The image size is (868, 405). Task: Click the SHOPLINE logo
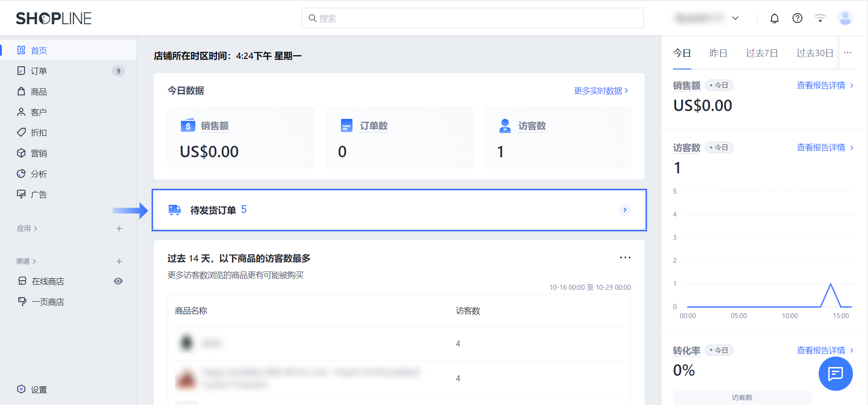[53, 18]
